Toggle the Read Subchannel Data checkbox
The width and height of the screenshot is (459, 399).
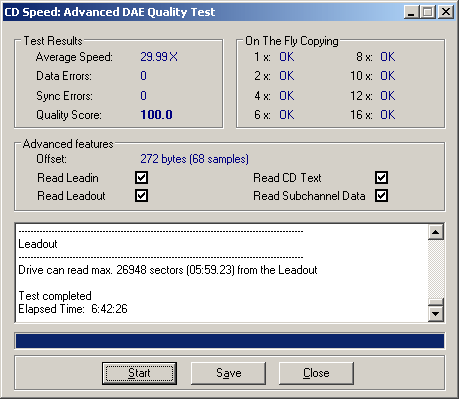click(x=381, y=195)
